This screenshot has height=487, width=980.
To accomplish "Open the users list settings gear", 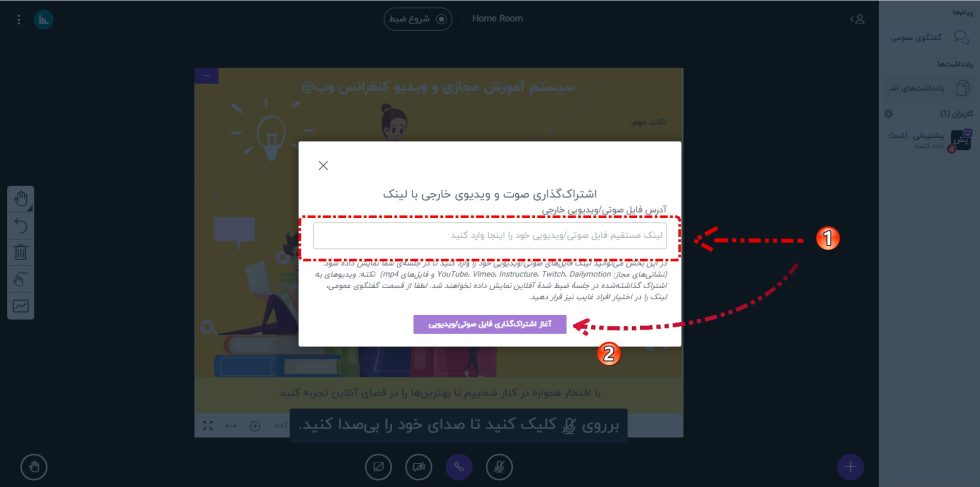I will pos(888,114).
